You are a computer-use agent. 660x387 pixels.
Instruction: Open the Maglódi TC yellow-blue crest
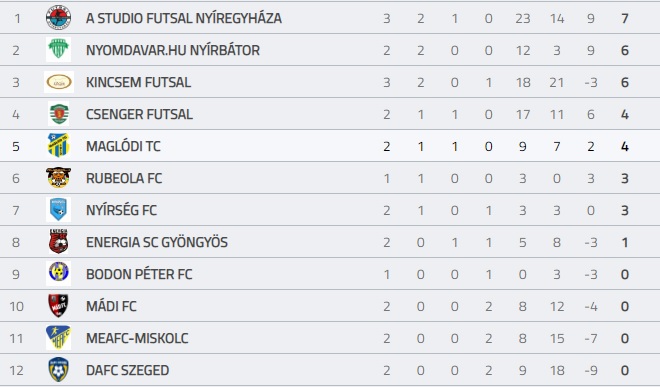coord(59,146)
